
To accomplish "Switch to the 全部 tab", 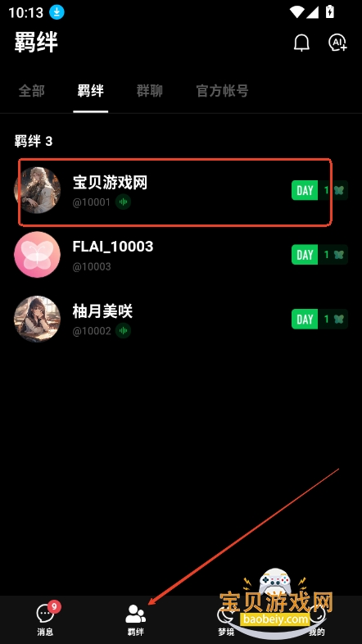I will 32,91.
